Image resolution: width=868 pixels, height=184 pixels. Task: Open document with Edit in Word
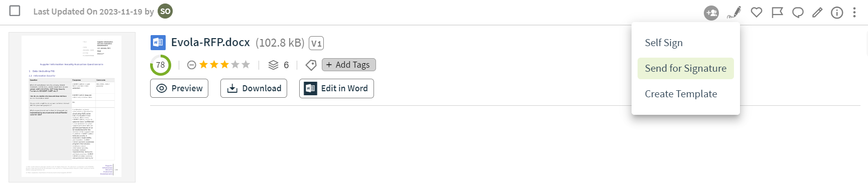click(x=336, y=88)
